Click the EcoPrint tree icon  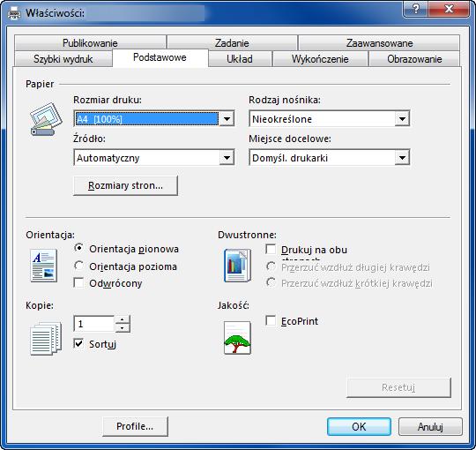[237, 338]
